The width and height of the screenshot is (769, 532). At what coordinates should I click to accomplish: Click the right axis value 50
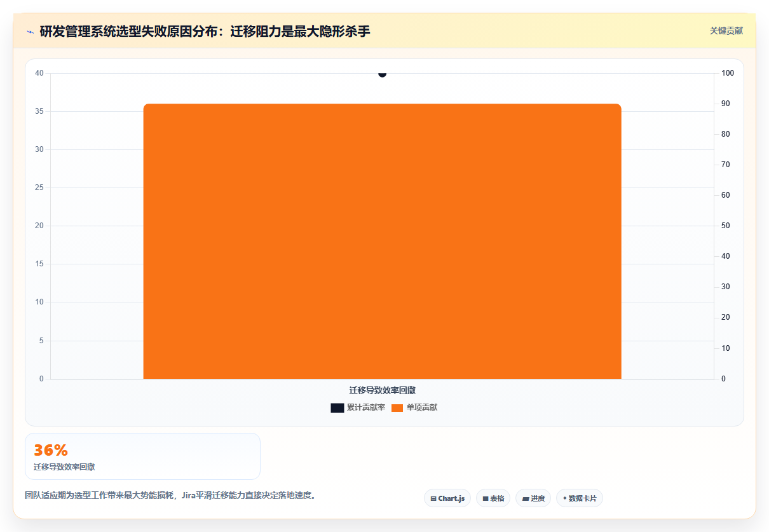coord(726,226)
